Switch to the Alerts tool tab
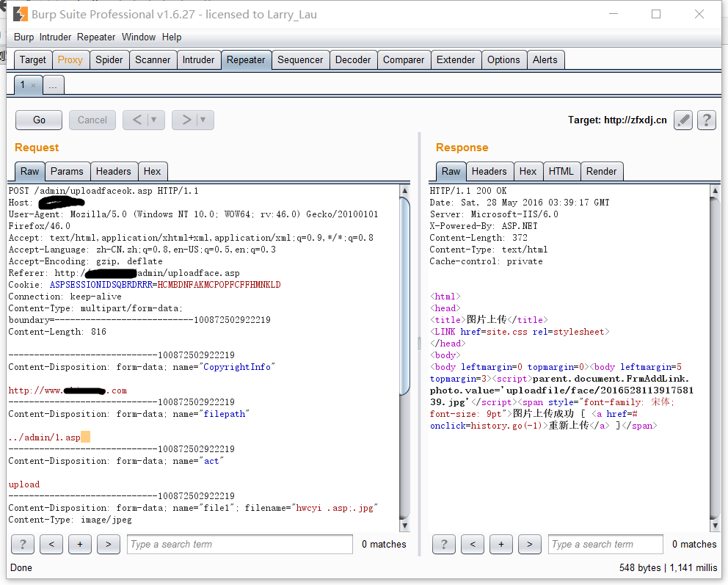The height and width of the screenshot is (585, 728). pos(545,60)
